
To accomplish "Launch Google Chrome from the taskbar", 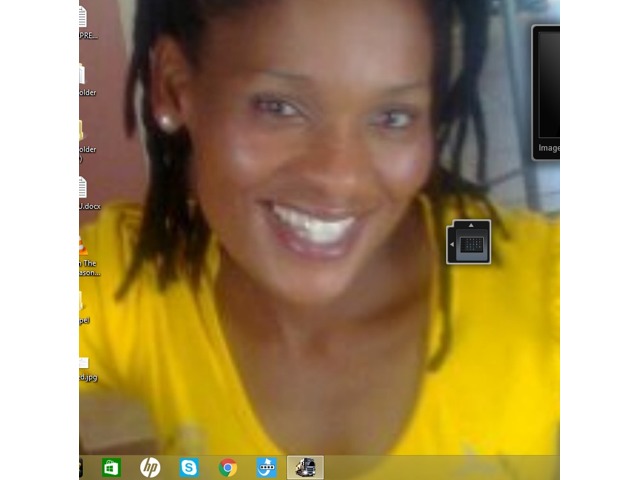I will (228, 467).
